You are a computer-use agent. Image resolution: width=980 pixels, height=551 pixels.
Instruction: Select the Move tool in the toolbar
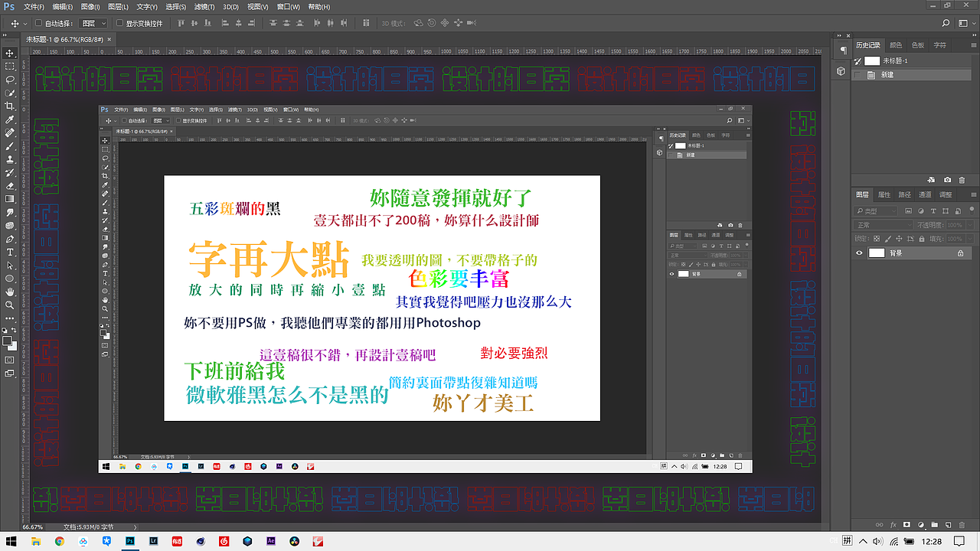[x=9, y=53]
